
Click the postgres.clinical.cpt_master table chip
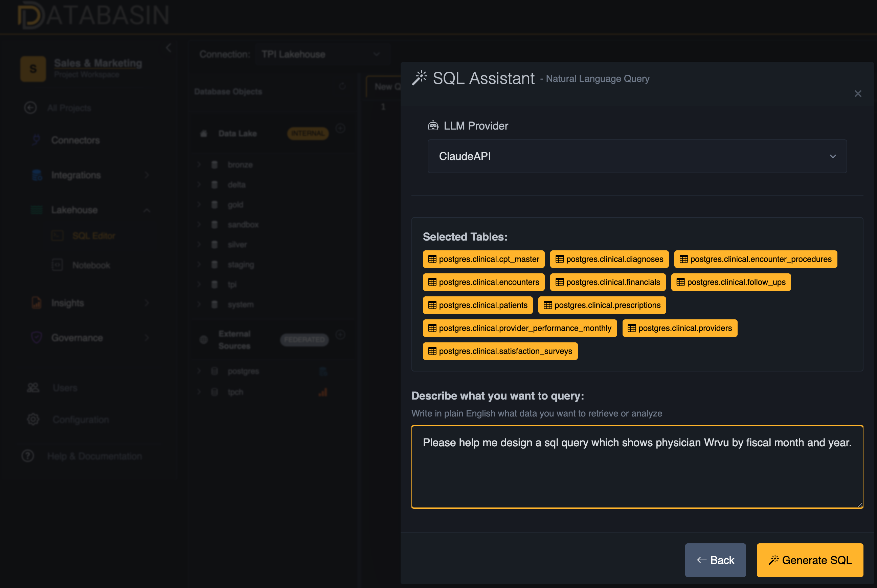483,259
